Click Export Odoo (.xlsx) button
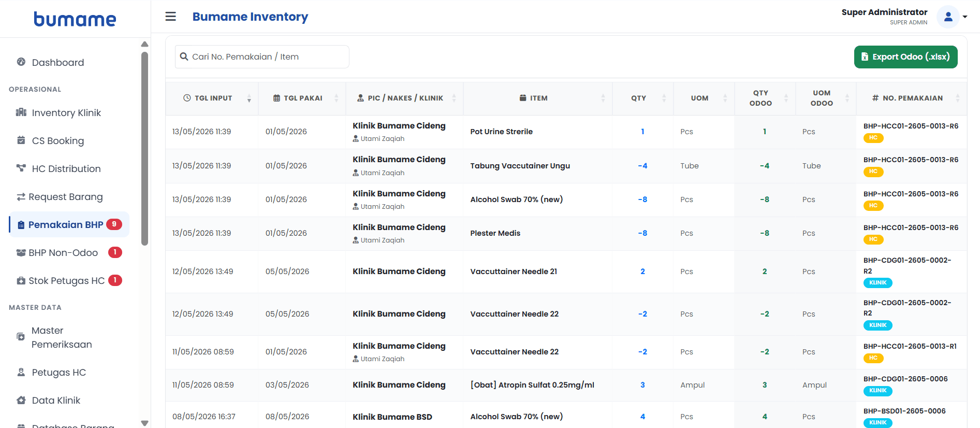The image size is (980, 428). pyautogui.click(x=905, y=57)
